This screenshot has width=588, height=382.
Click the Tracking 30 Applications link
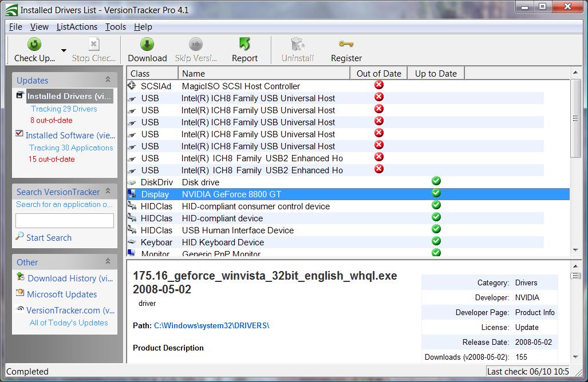click(x=71, y=148)
